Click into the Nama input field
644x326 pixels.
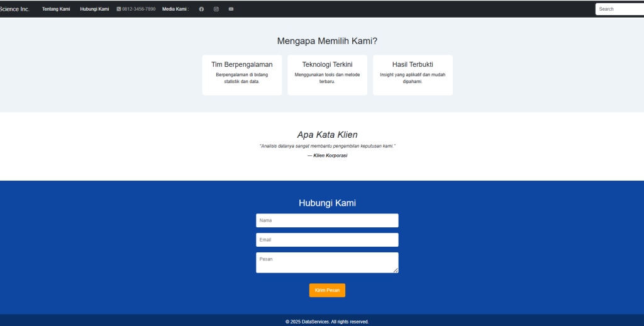(327, 220)
